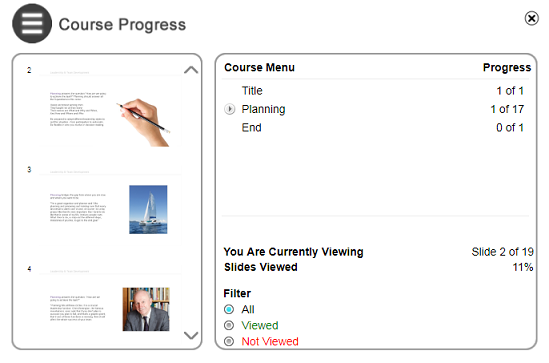The image size is (549, 363).
Task: Open the Title menu entry
Action: 252,91
